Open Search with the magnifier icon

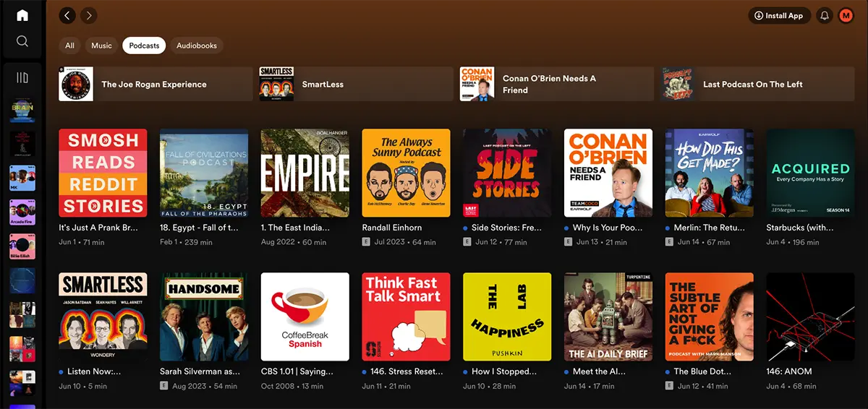[x=22, y=41]
